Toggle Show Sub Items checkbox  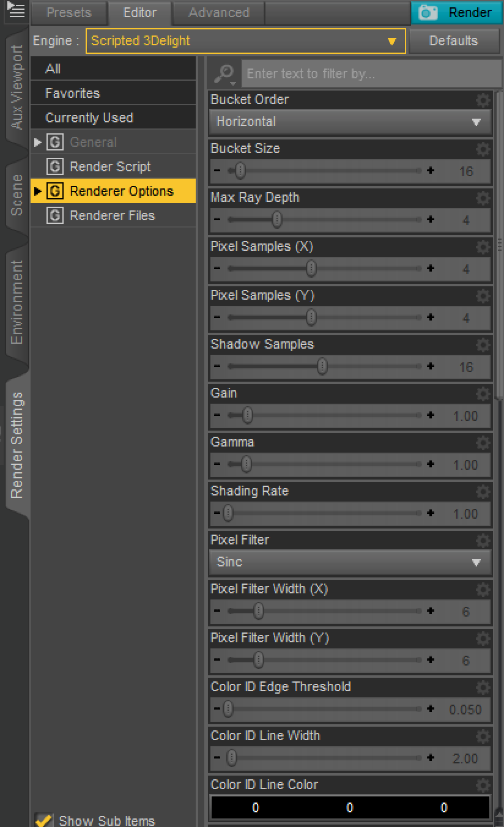43,820
